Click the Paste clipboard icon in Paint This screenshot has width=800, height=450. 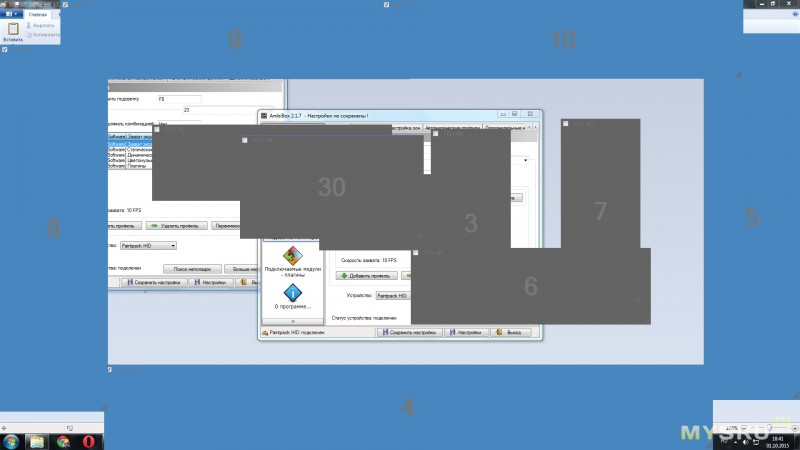13,29
